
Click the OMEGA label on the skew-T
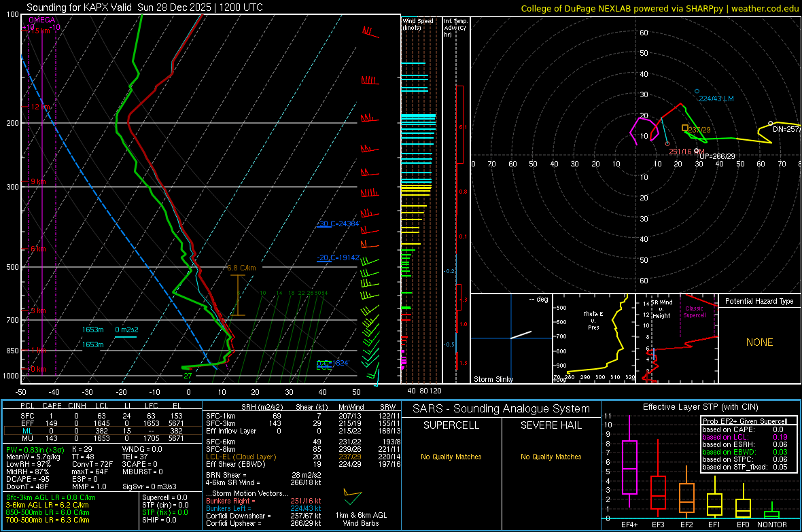point(42,20)
